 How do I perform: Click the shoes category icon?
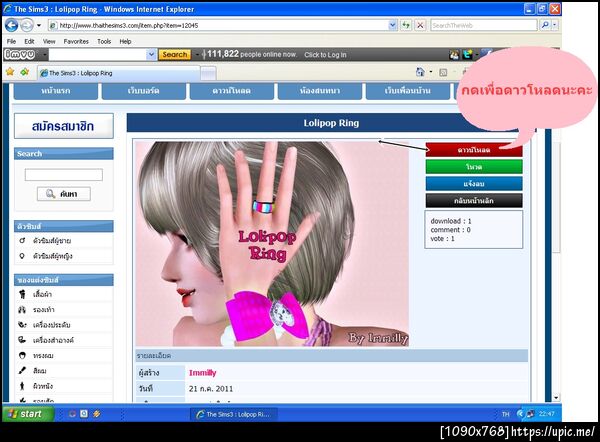click(x=22, y=310)
